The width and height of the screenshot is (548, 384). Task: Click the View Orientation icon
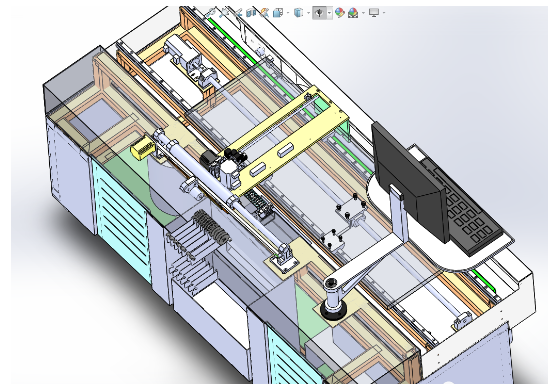click(278, 13)
